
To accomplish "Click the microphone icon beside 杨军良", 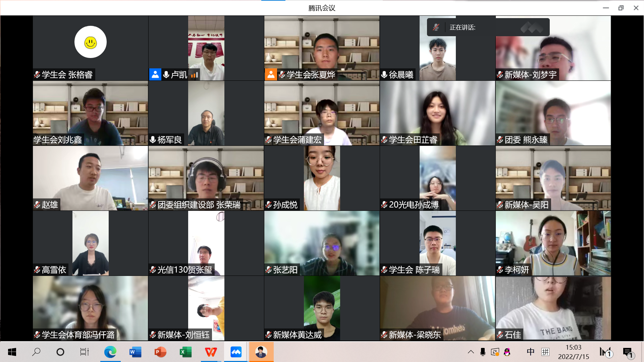I will pyautogui.click(x=153, y=140).
